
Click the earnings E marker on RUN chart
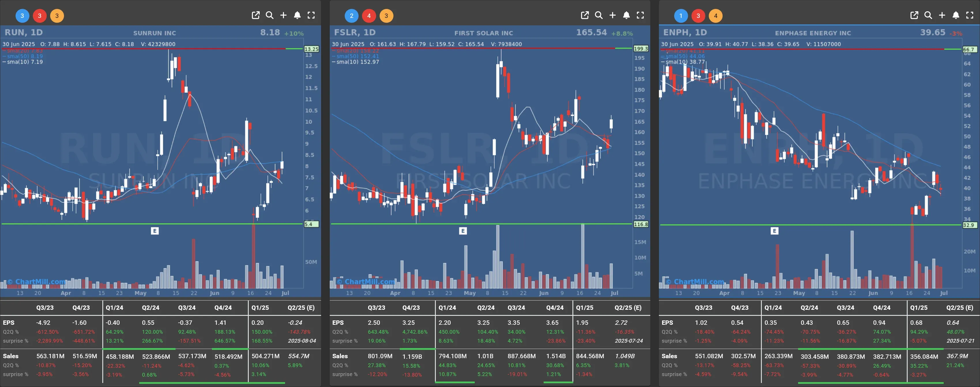tap(154, 231)
